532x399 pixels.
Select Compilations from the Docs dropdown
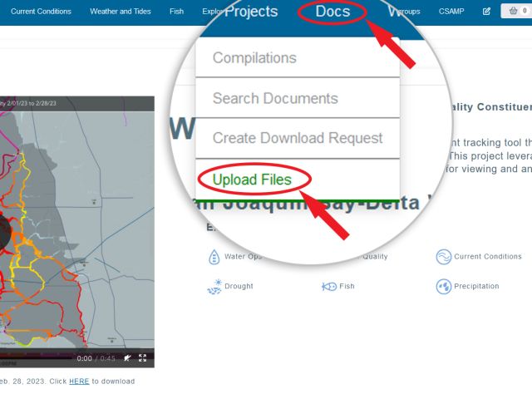(x=298, y=57)
